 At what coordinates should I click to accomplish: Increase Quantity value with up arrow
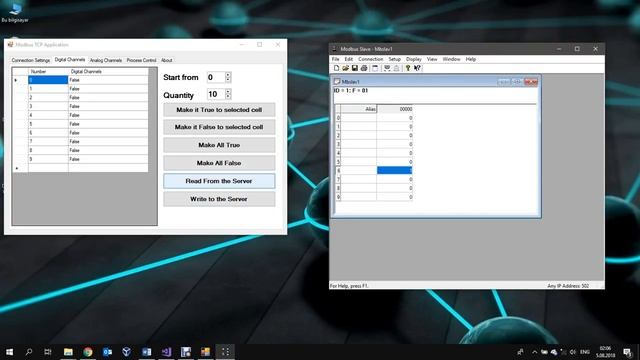[x=228, y=92]
